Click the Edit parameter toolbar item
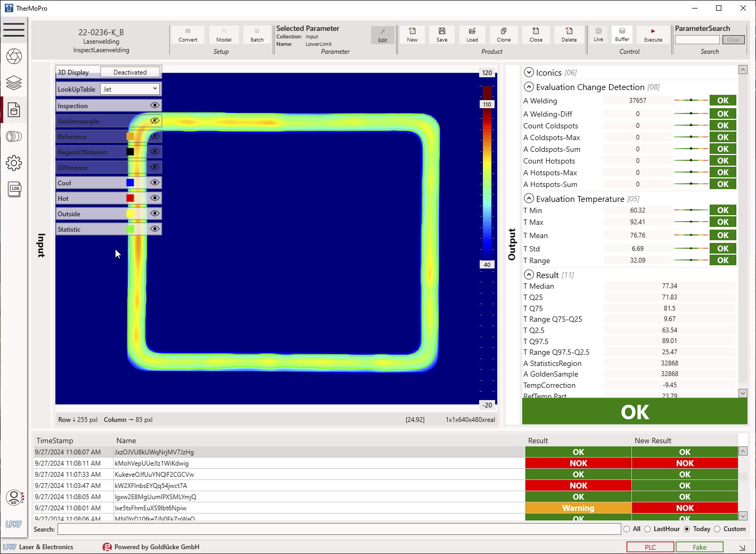 click(383, 34)
